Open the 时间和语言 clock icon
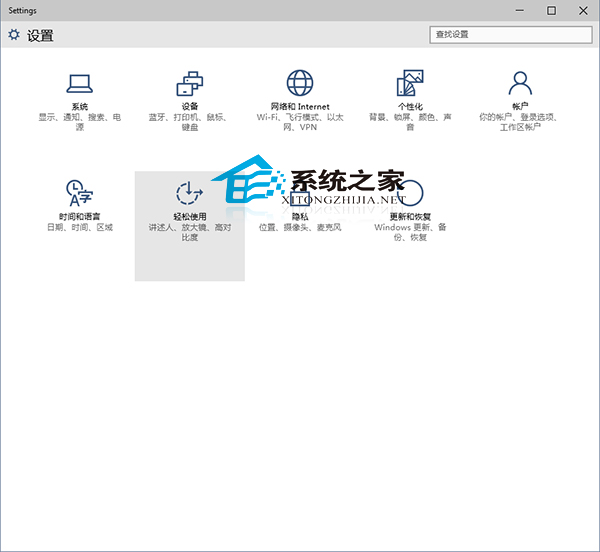600x552 pixels. [x=80, y=193]
